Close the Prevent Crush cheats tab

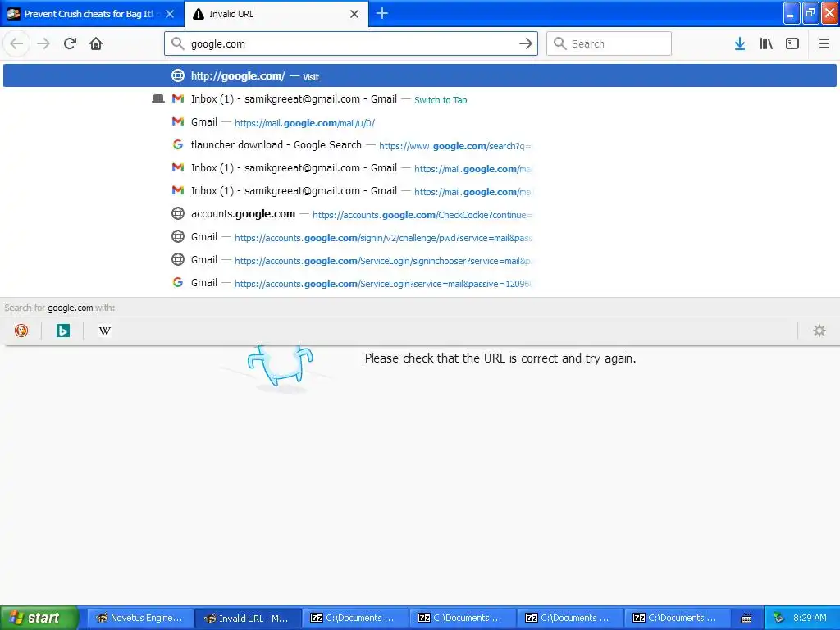(170, 14)
